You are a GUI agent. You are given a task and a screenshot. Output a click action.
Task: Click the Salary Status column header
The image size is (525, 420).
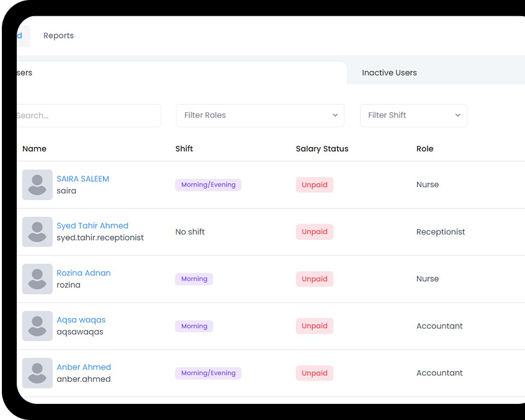[x=322, y=149]
